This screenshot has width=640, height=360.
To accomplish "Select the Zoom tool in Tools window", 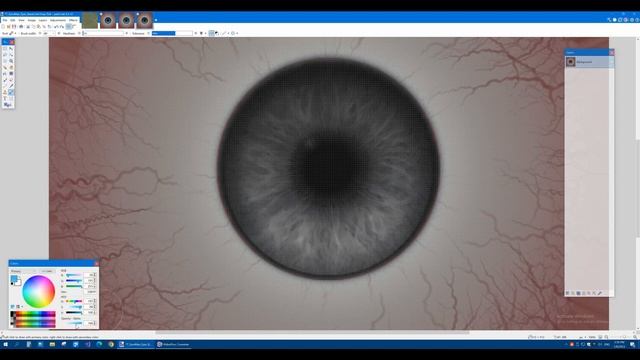I will pyautogui.click(x=11, y=61).
